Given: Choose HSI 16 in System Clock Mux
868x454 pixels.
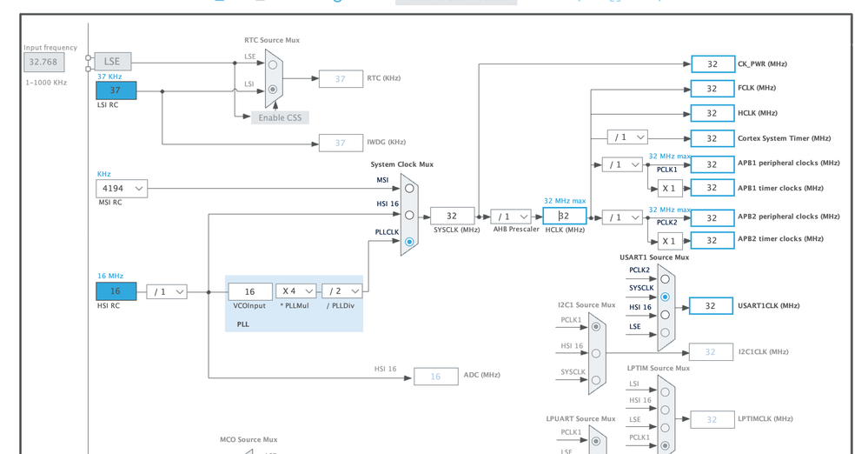Looking at the screenshot, I should 409,215.
